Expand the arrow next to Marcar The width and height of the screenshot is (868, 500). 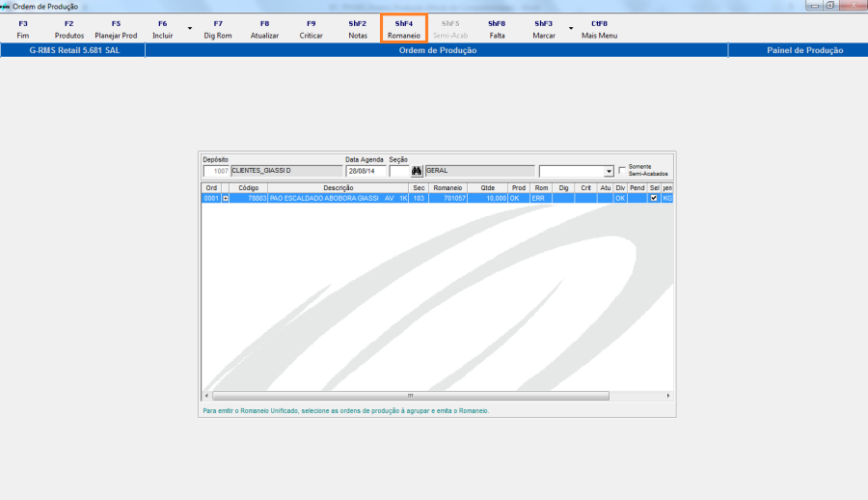(x=571, y=28)
